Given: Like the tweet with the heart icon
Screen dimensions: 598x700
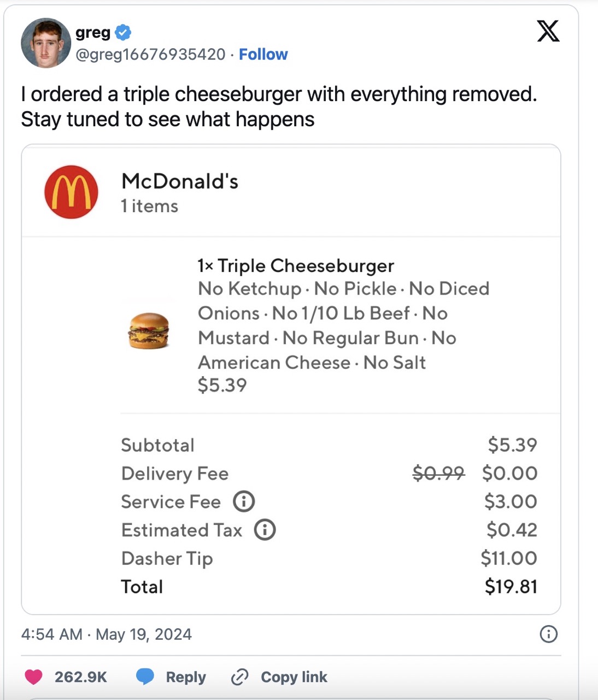Looking at the screenshot, I should [x=34, y=677].
